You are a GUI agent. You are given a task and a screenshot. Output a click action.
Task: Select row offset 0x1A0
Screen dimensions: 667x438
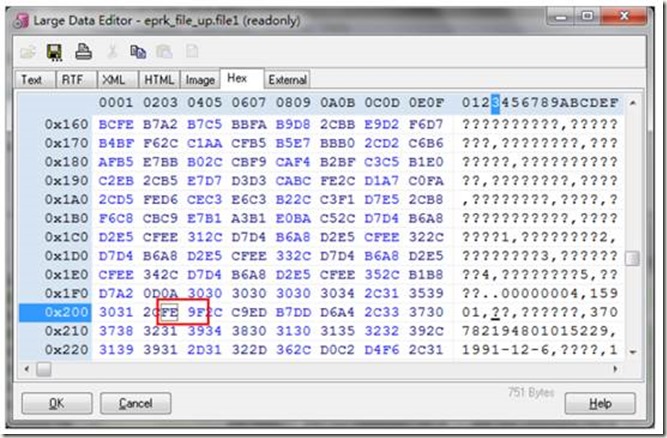(66, 199)
